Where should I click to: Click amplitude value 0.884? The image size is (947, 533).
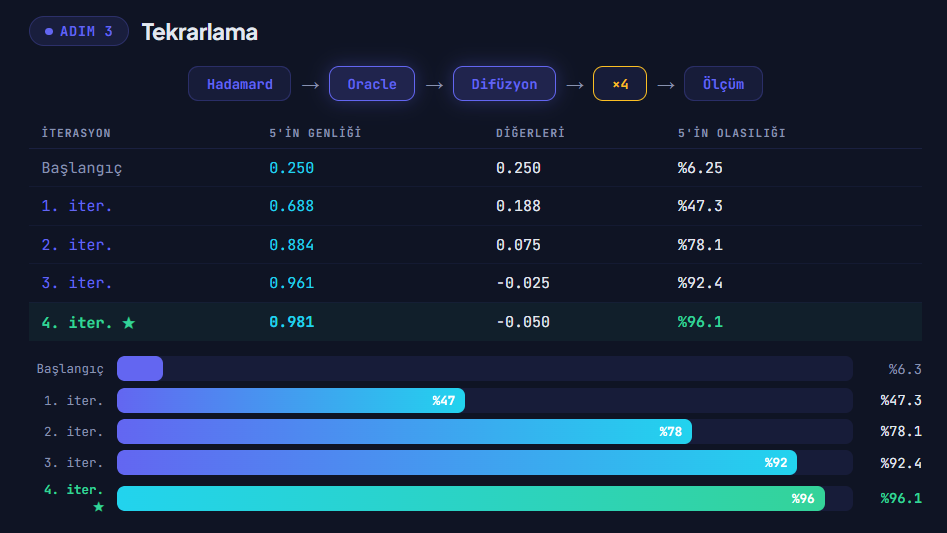click(292, 244)
